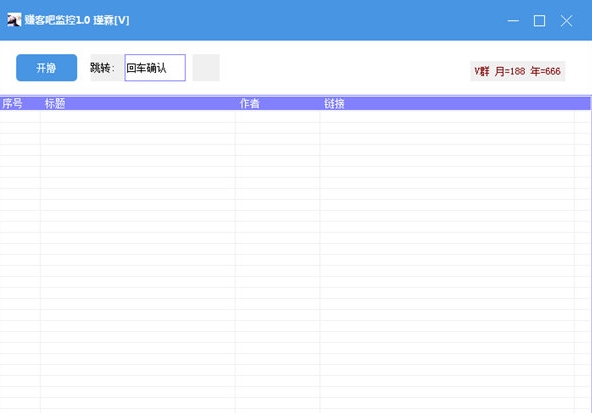Screen dimensions: 592x413
Task: Select first empty cell under 链接 column
Action: (x=447, y=117)
